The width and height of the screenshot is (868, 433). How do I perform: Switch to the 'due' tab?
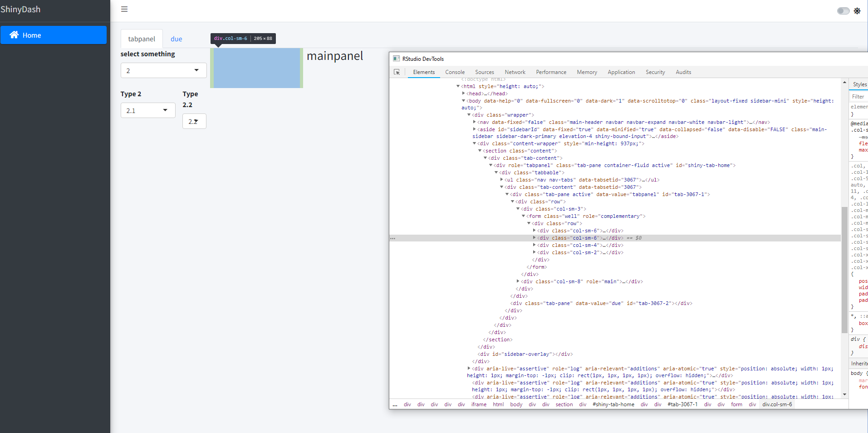[x=176, y=39]
